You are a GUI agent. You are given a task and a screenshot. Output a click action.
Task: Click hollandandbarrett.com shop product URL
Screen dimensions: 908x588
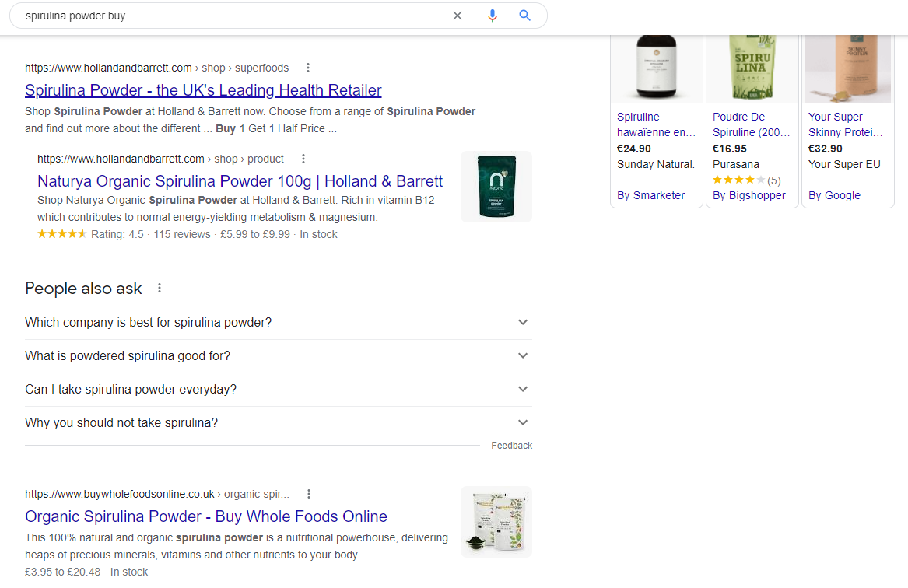pos(160,159)
